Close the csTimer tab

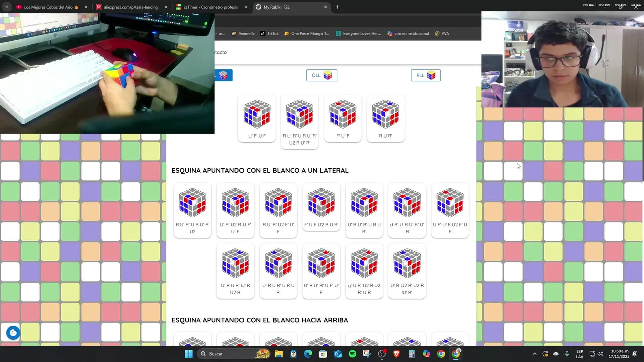(246, 7)
